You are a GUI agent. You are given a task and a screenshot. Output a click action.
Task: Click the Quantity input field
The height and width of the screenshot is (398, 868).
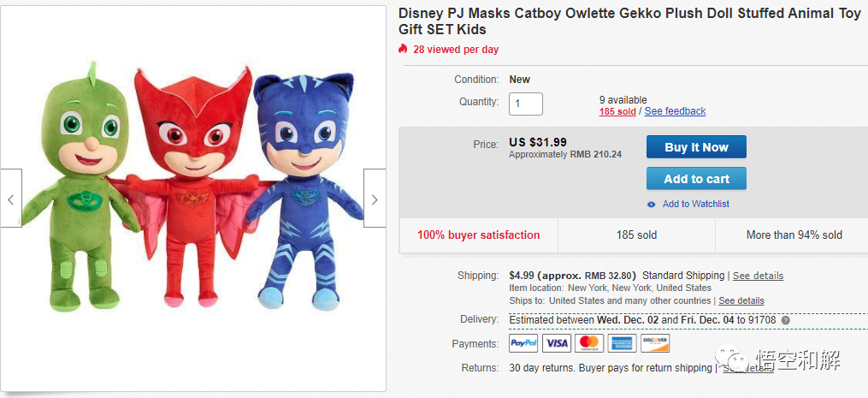pos(526,104)
